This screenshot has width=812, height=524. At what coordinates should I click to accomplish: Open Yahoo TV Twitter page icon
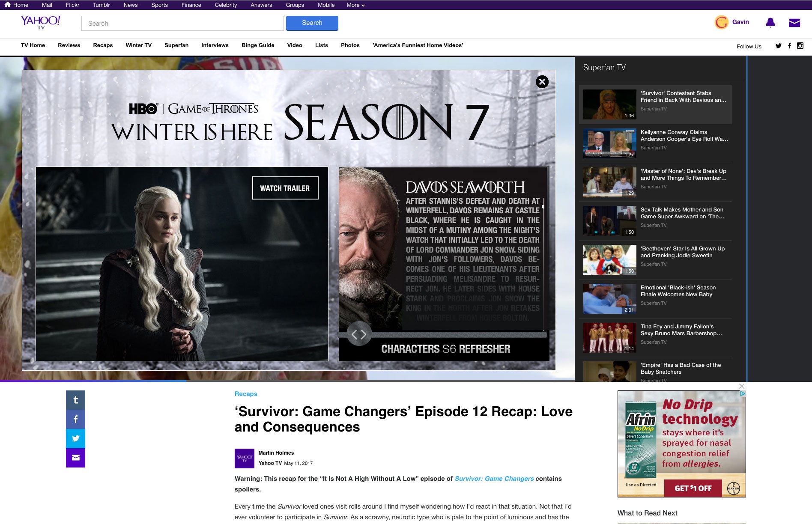pyautogui.click(x=779, y=46)
